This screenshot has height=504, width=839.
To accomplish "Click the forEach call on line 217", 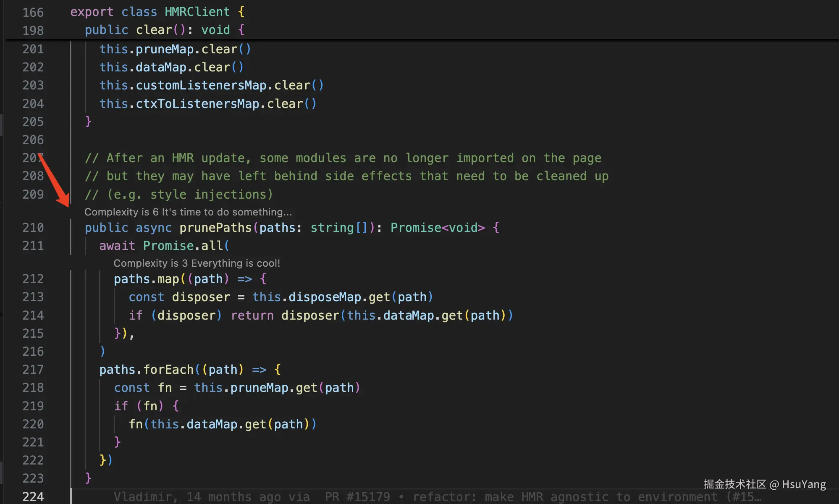I will click(168, 370).
